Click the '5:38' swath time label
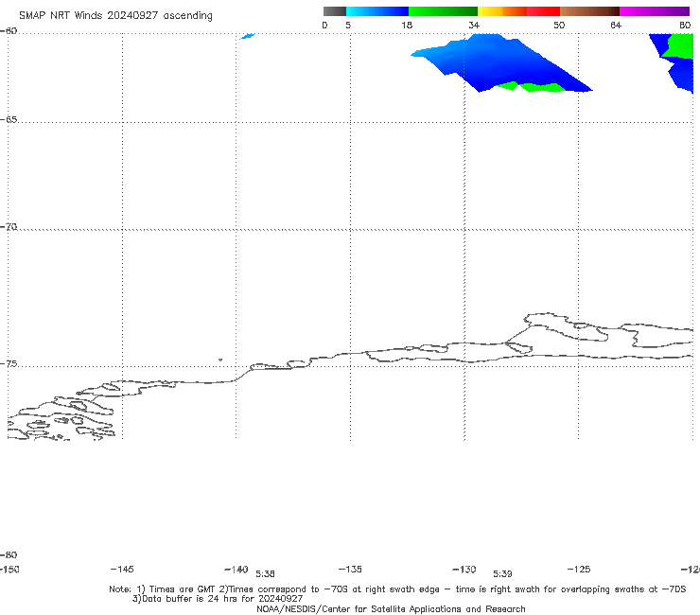 coord(265,574)
